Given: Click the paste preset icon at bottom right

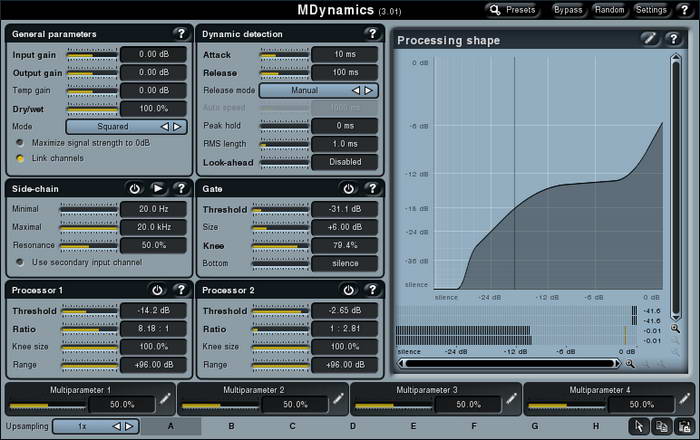Looking at the screenshot, I should [x=684, y=427].
